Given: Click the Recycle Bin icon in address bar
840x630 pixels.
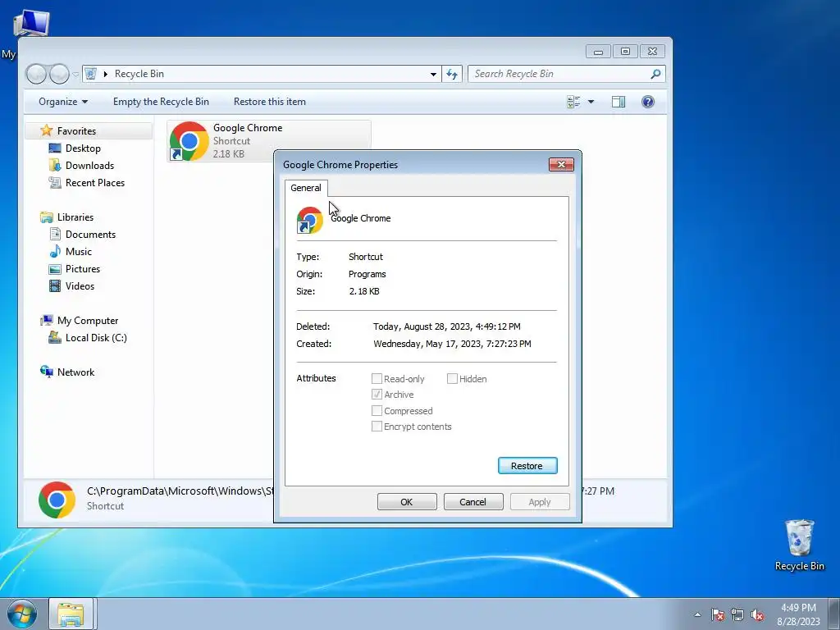Looking at the screenshot, I should coord(90,74).
